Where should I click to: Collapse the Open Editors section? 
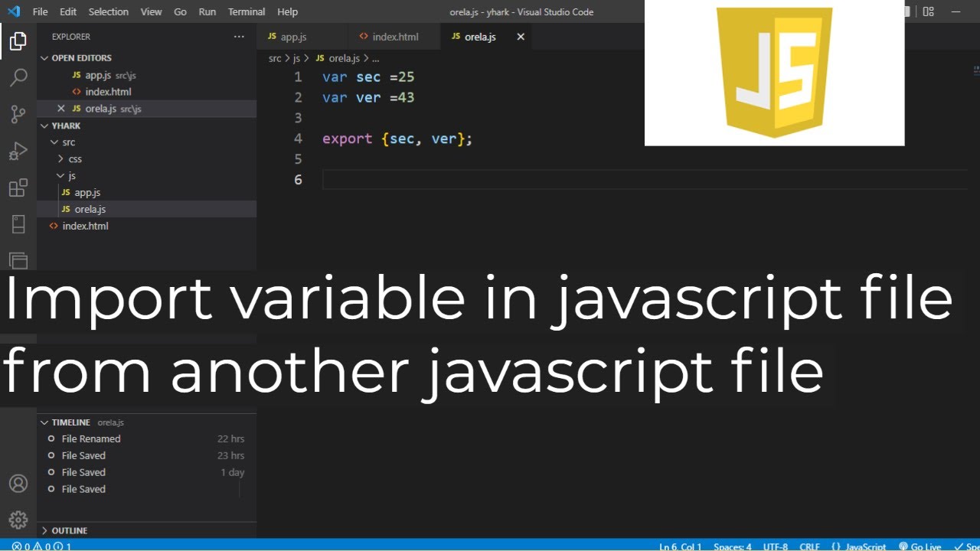point(147,58)
